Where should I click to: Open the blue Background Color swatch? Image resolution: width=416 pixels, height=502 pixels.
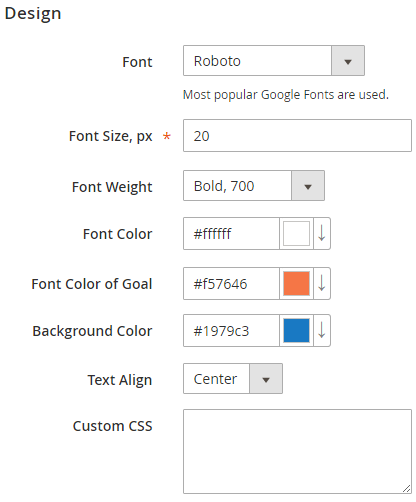pos(296,330)
